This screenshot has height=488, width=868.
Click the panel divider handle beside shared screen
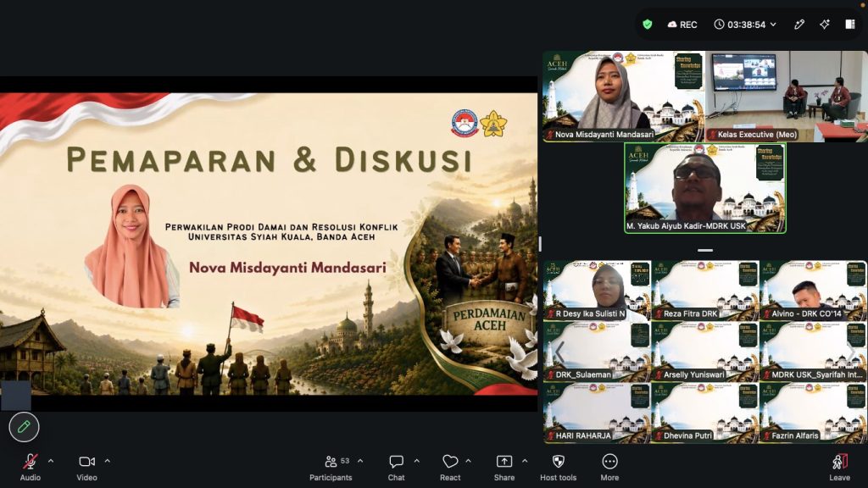pyautogui.click(x=540, y=244)
